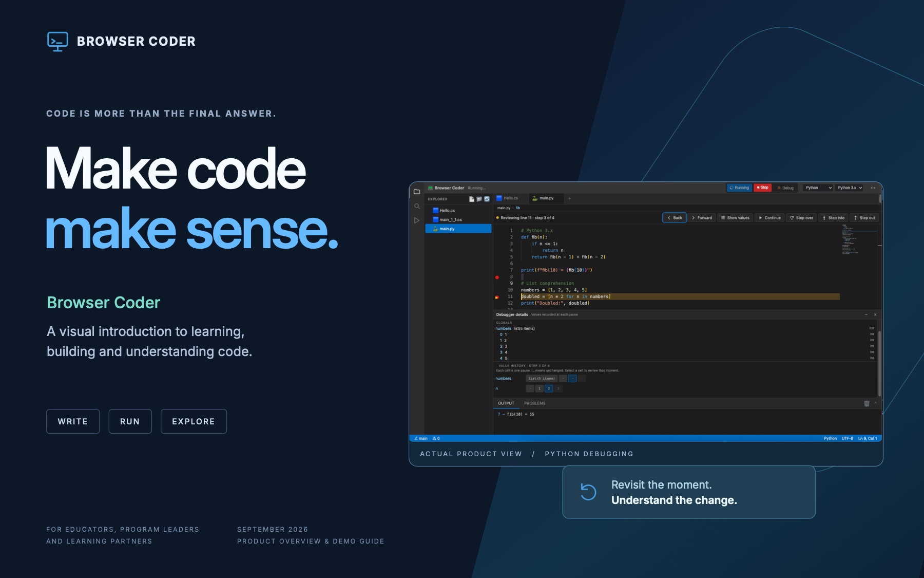Click Step out in the debugger toolbar
Viewport: 924px width, 578px height.
(864, 218)
